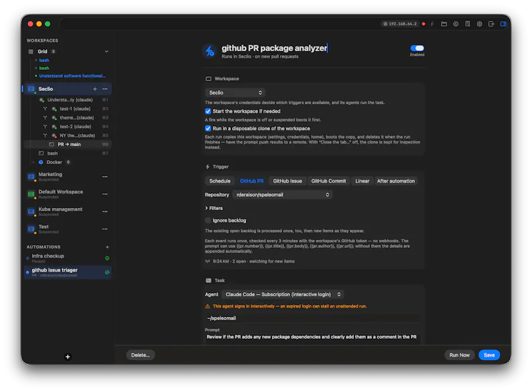Select the Schedule trigger tab
The height and width of the screenshot is (392, 532).
pyautogui.click(x=219, y=181)
